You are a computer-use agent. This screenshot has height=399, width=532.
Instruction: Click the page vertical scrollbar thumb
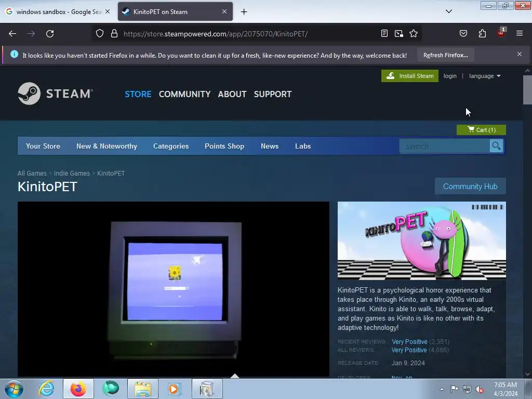[x=527, y=90]
